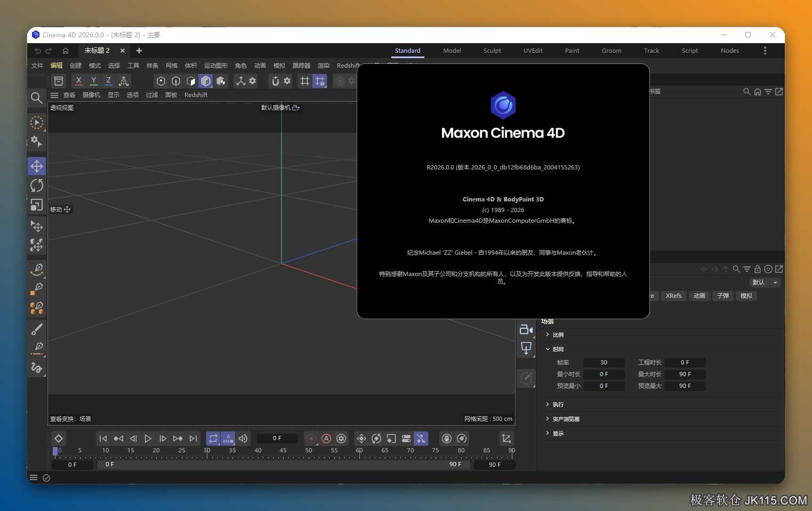Open the viewport hamburger menu
The image size is (812, 511).
54,95
